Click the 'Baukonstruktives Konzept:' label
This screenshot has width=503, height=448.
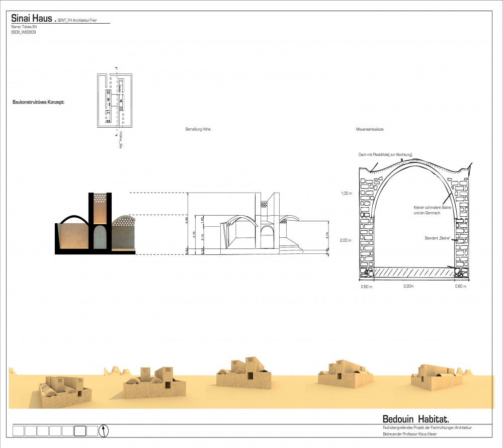(x=38, y=102)
